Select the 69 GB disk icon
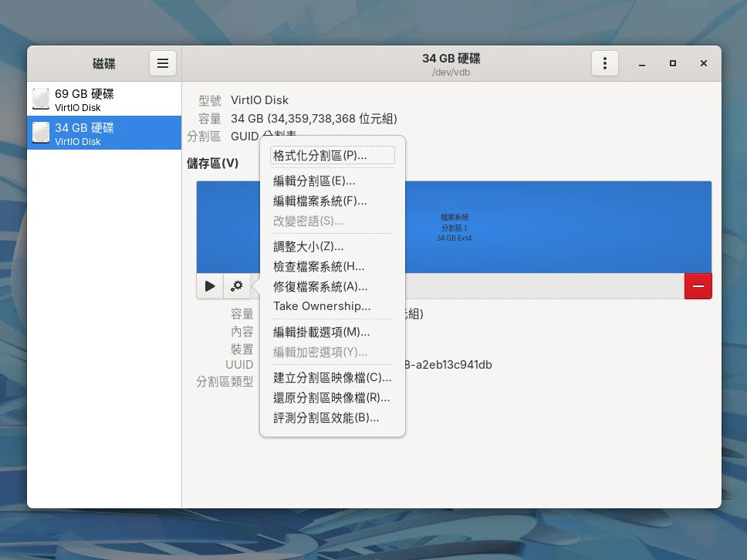The width and height of the screenshot is (747, 560). tap(41, 100)
